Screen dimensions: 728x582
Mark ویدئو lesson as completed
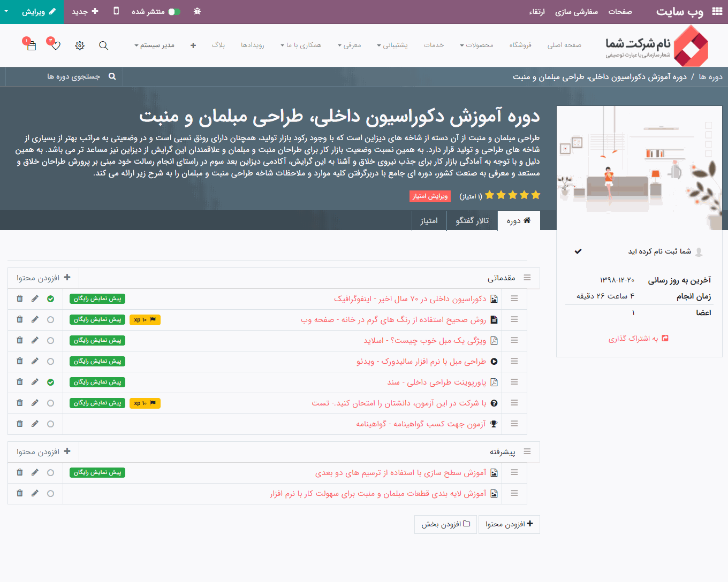tap(50, 361)
